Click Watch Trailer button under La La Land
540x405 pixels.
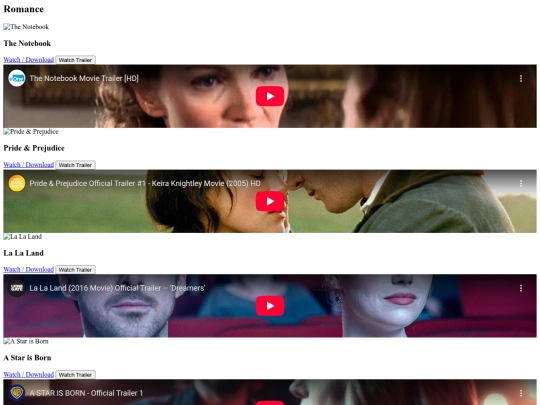tap(75, 270)
